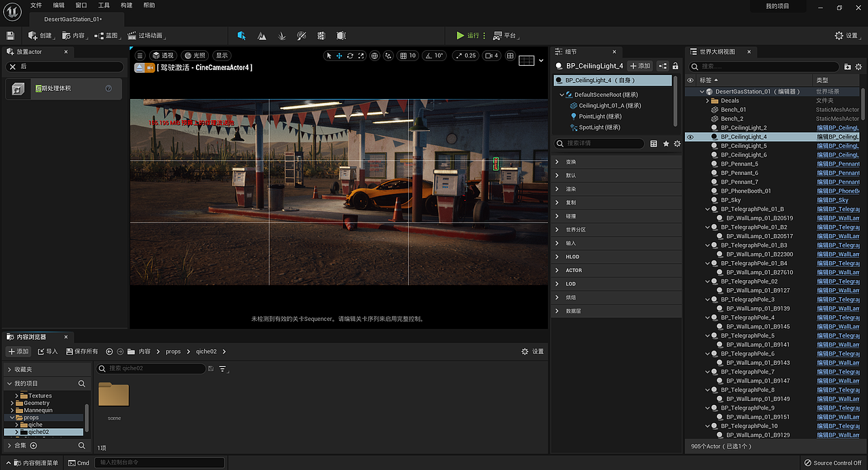Expand the Decals folder in outliner

point(707,101)
